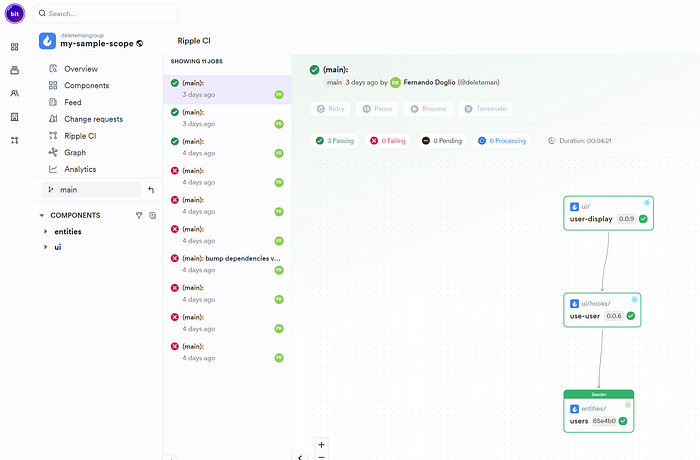Open the main lane selector

point(92,190)
